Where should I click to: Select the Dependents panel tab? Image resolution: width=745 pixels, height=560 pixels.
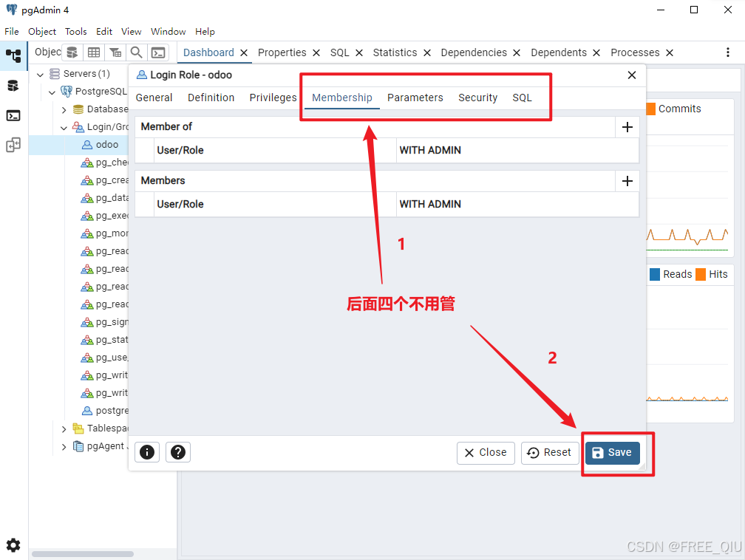(x=559, y=52)
